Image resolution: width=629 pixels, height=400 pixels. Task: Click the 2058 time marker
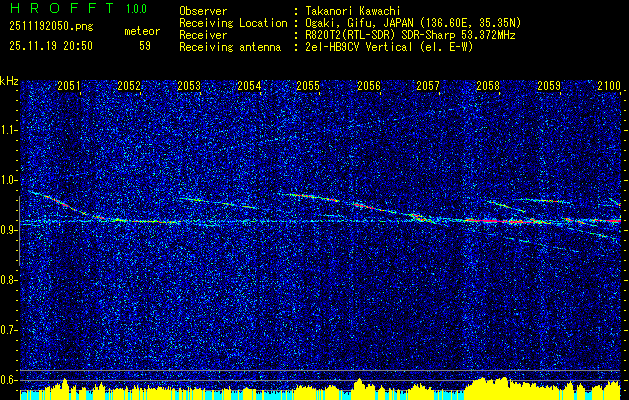[488, 85]
